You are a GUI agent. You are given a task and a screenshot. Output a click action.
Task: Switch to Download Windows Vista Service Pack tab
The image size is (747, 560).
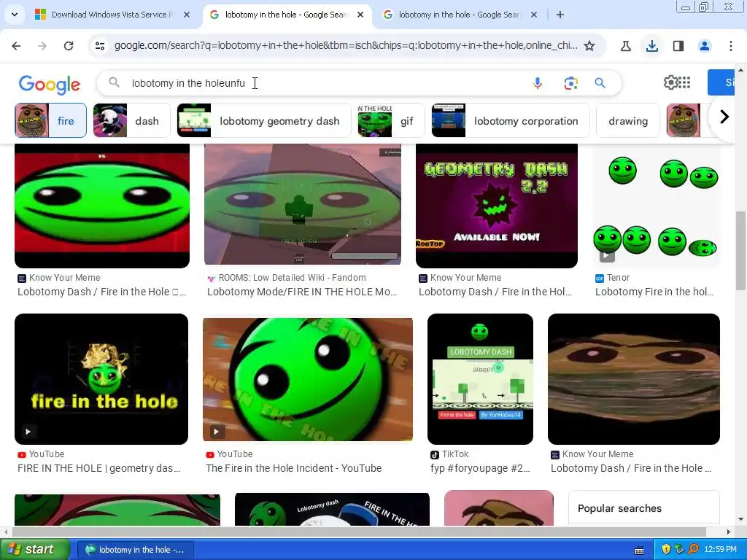click(110, 15)
